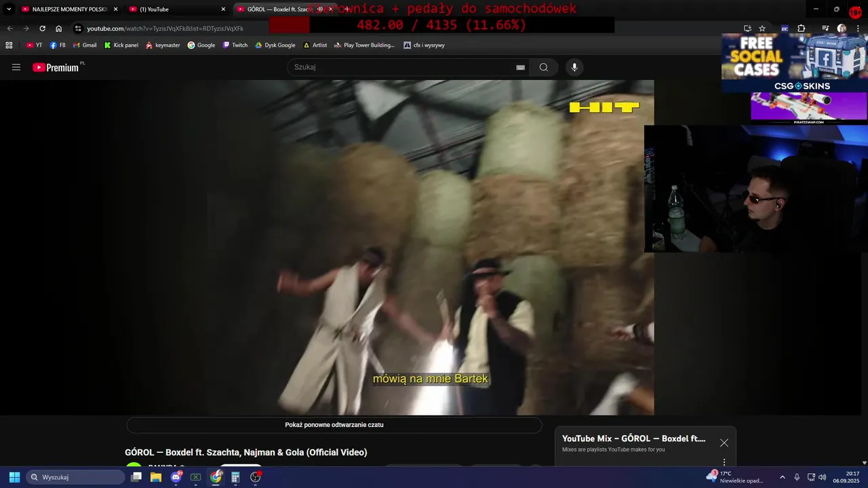Screen dimensions: 868x488
Task: Open the Gmail bookmark
Action: click(x=84, y=45)
